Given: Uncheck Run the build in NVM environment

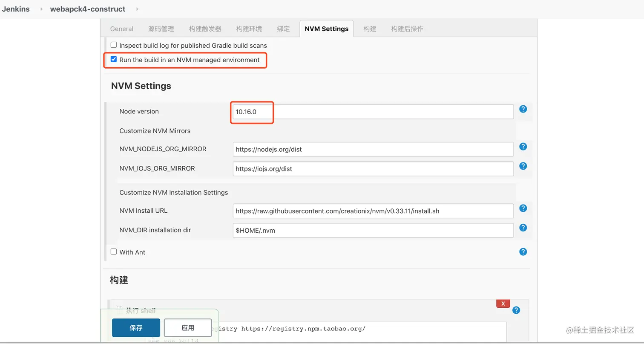Looking at the screenshot, I should 114,59.
